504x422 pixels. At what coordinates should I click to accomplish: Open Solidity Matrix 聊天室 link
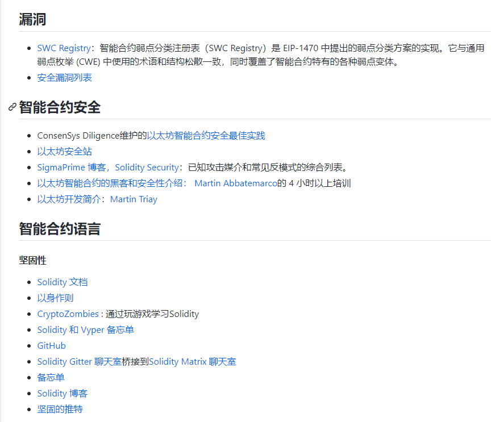tap(193, 362)
